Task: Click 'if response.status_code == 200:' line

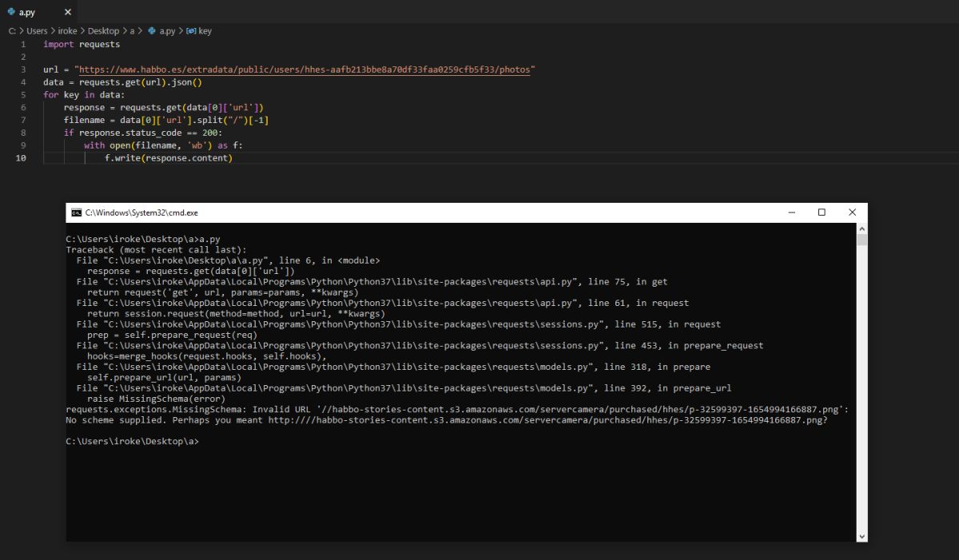Action: pyautogui.click(x=144, y=133)
